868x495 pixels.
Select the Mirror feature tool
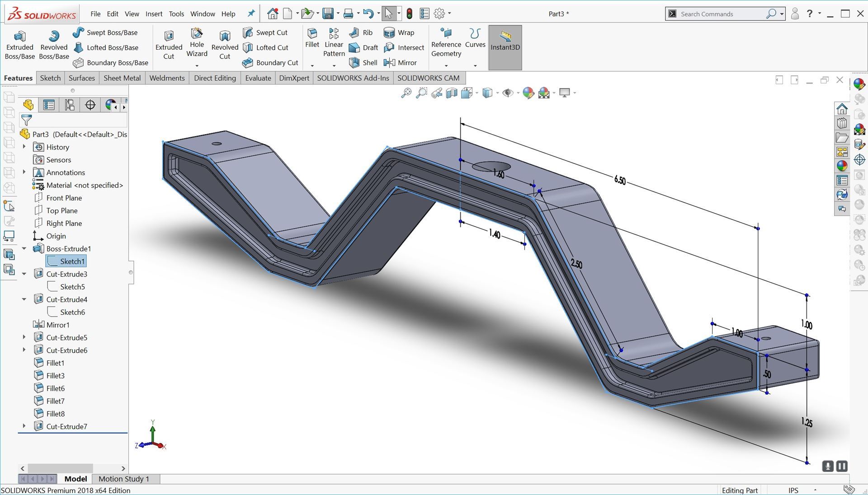click(x=401, y=63)
